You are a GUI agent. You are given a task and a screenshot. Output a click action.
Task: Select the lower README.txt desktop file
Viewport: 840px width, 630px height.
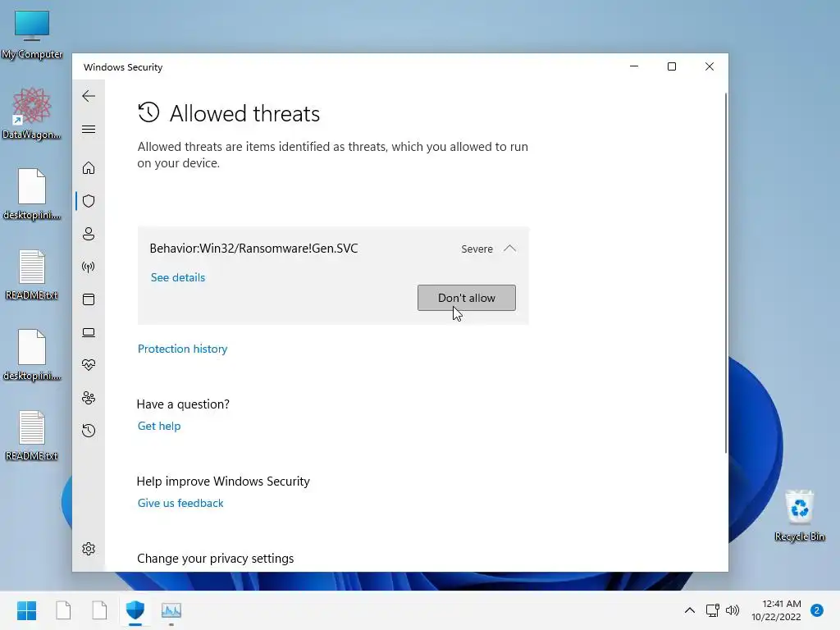(32, 435)
